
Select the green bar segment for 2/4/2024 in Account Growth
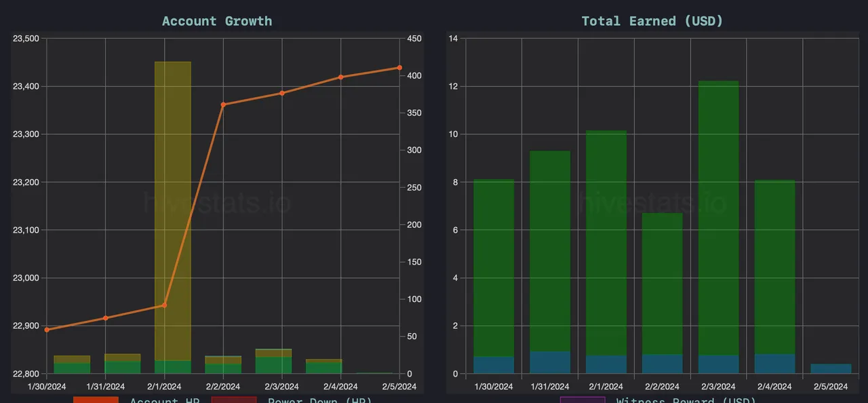[x=324, y=368]
